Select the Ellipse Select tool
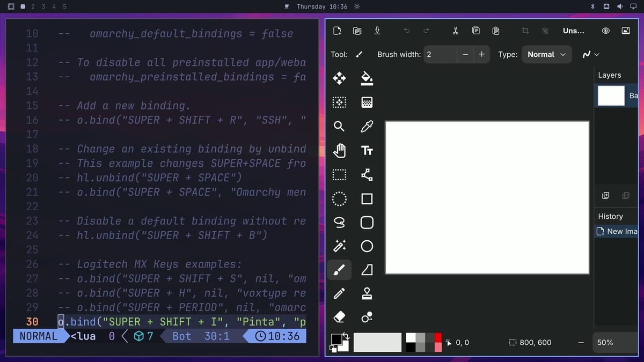Viewport: 644px width, 362px height. 339,199
